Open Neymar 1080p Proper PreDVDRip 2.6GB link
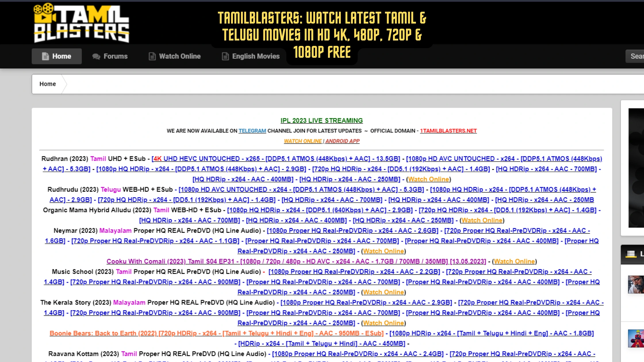Viewport: 644px width, 362px height. (x=352, y=231)
